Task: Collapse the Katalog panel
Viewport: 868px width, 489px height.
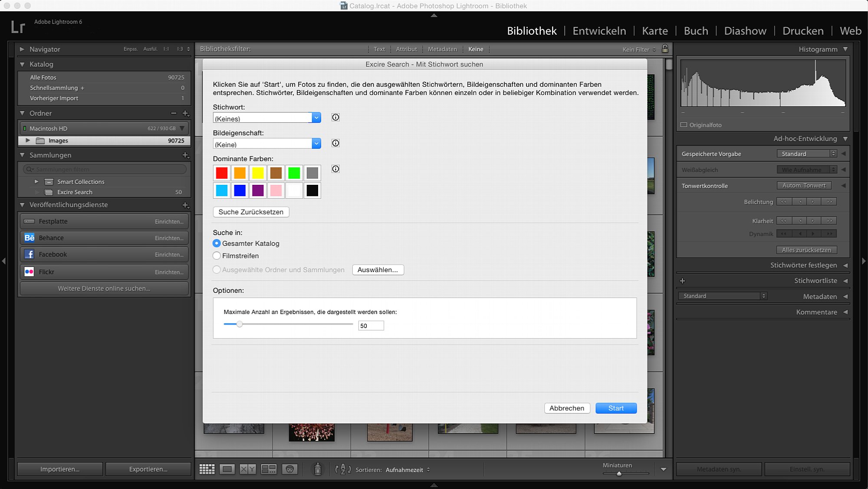Action: [22, 64]
